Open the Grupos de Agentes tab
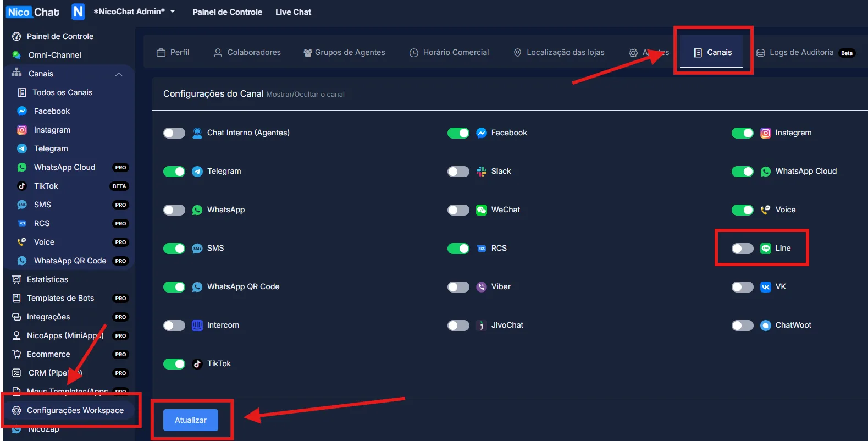Viewport: 868px width, 441px height. (x=345, y=52)
